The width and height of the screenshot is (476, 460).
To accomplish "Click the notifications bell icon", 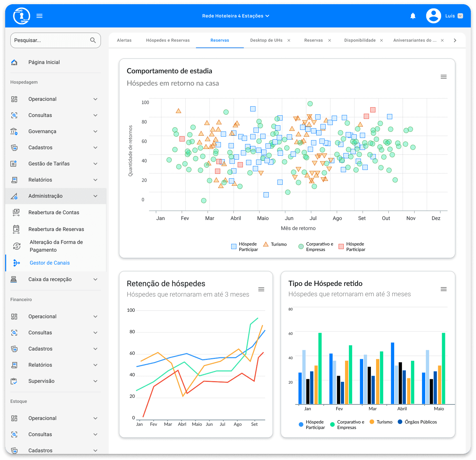I will coord(413,16).
